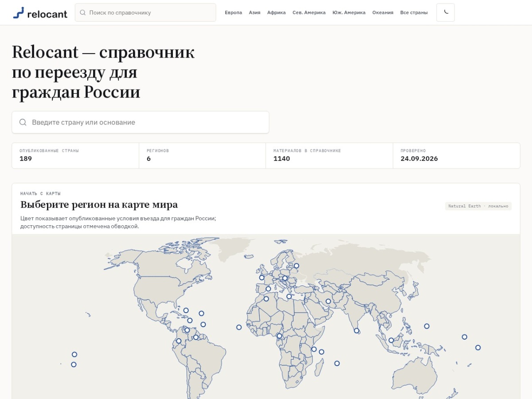Click the "Проверено" 24.09.2026 stat
The height and width of the screenshot is (399, 532).
pyautogui.click(x=456, y=156)
